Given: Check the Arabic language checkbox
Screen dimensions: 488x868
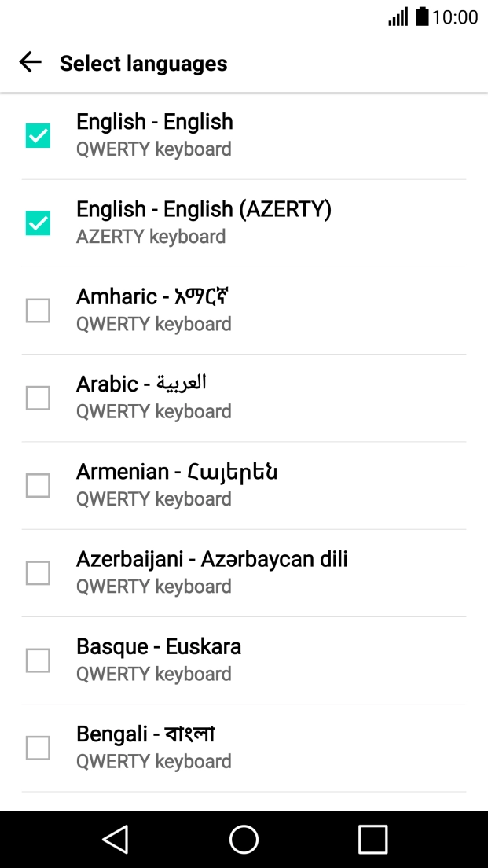Looking at the screenshot, I should [x=37, y=397].
